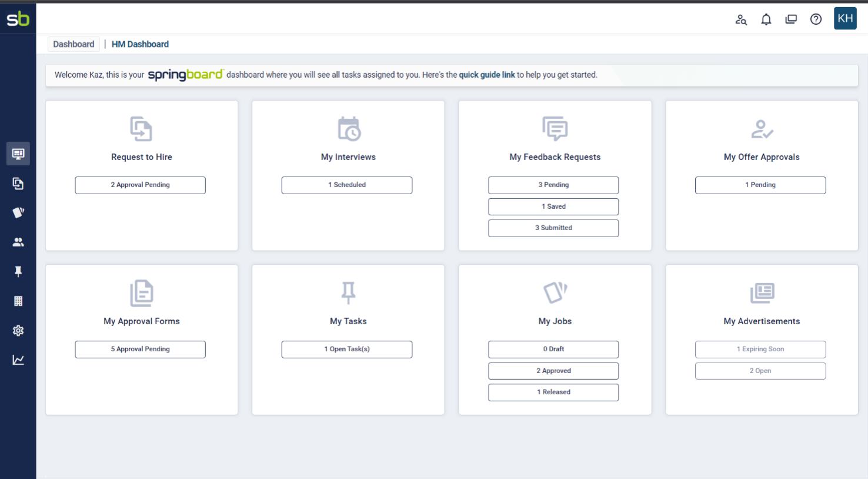868x479 pixels.
Task: Open 2 Open advertisements
Action: point(760,371)
